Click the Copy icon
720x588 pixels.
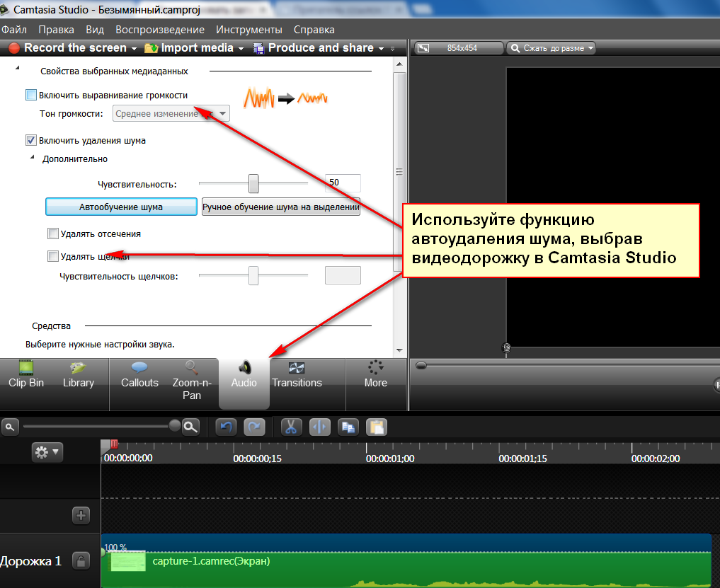[x=348, y=427]
